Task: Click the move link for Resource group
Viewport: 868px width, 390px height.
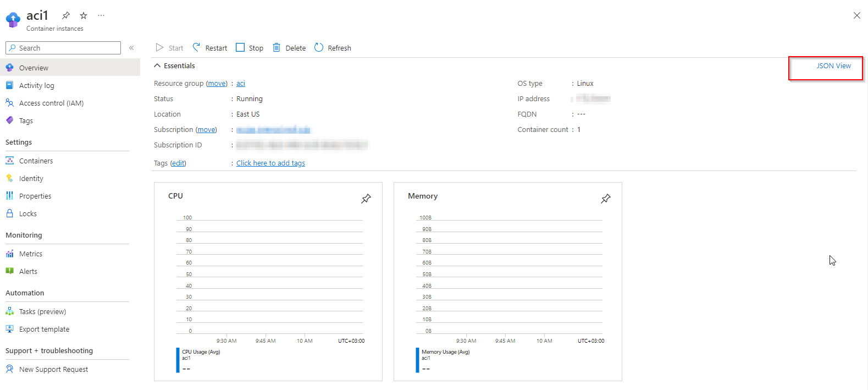Action: coord(217,84)
